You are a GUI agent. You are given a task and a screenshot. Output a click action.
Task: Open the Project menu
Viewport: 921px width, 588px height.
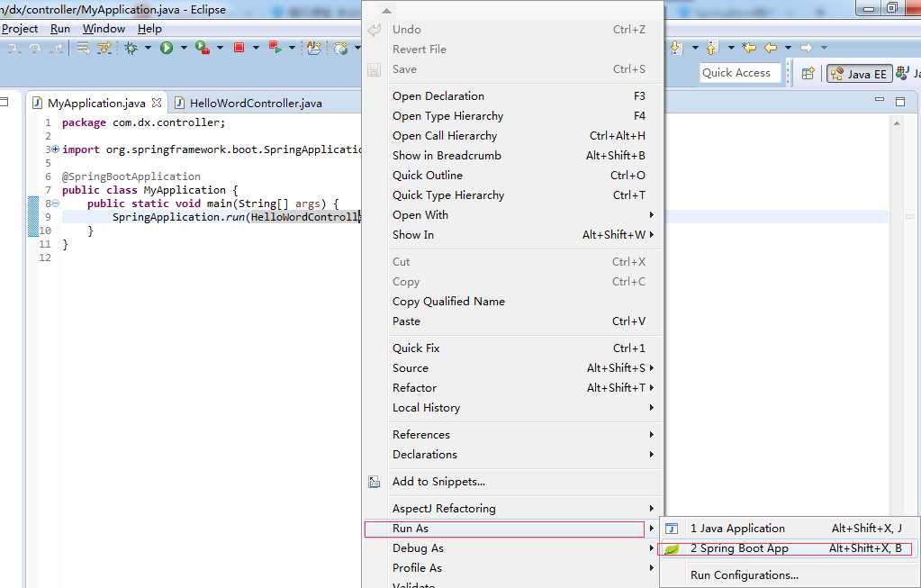pos(20,29)
